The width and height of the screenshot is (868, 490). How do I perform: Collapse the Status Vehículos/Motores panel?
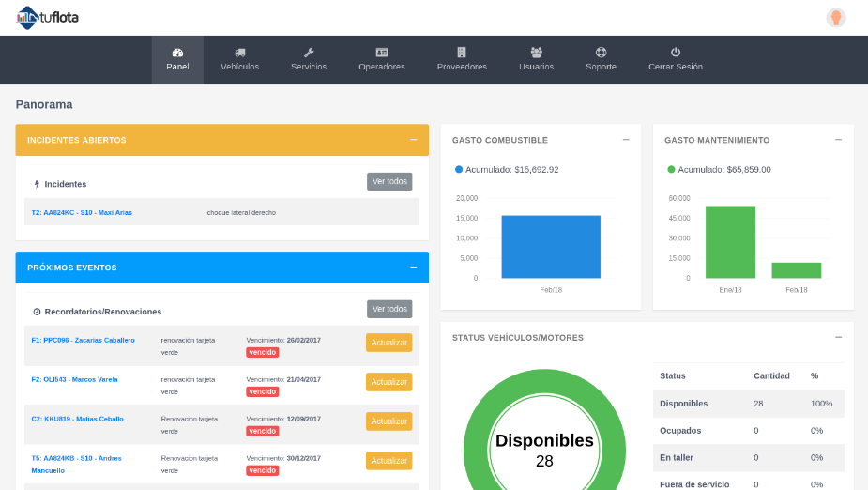pos(838,337)
